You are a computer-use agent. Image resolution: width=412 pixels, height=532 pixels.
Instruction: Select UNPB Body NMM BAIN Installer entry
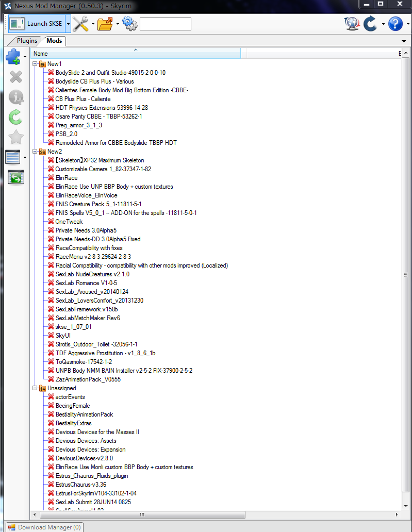click(x=124, y=371)
